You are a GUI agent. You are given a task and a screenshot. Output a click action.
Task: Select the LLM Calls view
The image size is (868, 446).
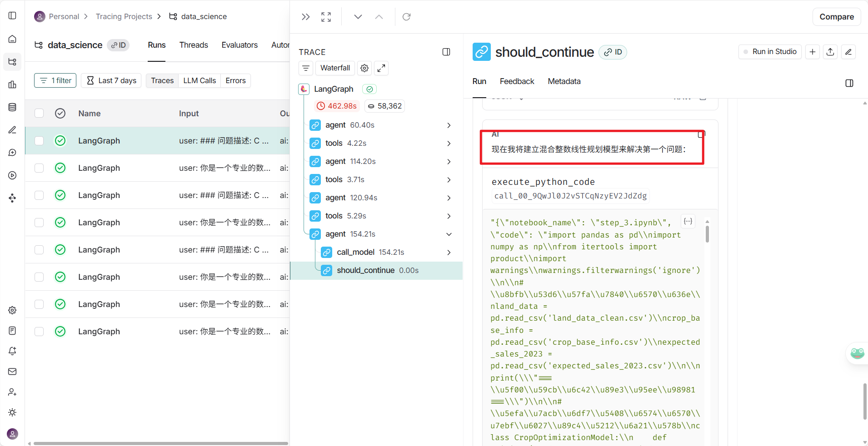[200, 80]
